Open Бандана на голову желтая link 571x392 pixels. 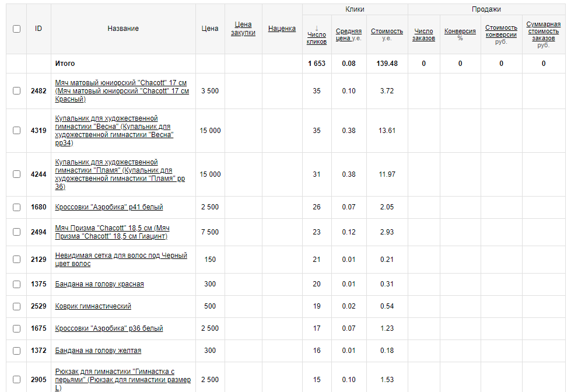pyautogui.click(x=98, y=351)
